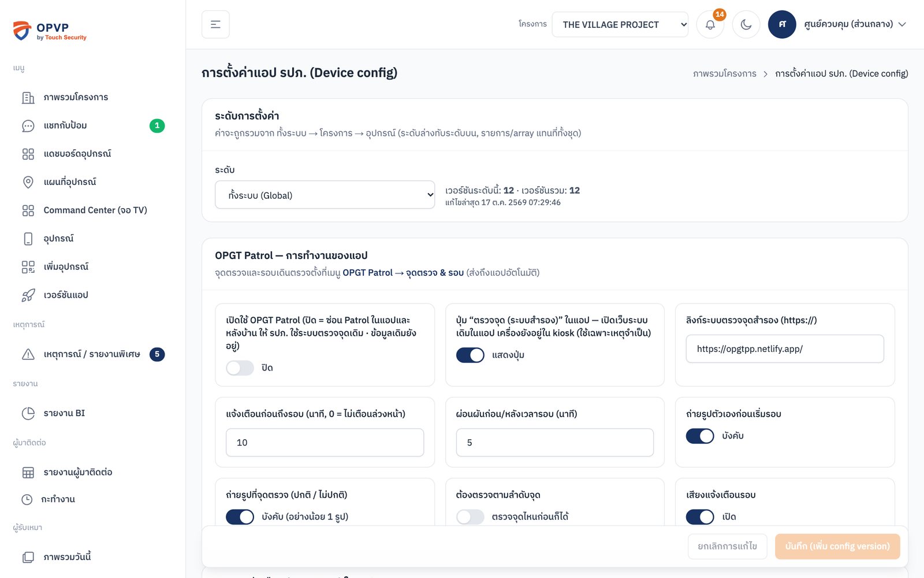The height and width of the screenshot is (578, 924).
Task: Click the pre-round alert minutes field
Action: tap(325, 443)
